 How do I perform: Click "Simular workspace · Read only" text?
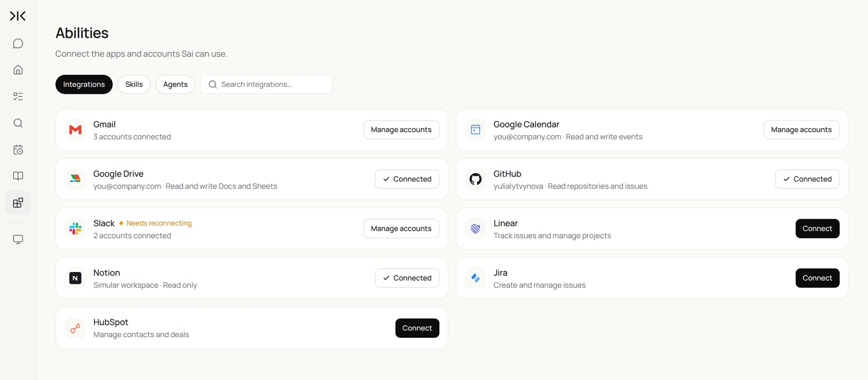click(145, 285)
